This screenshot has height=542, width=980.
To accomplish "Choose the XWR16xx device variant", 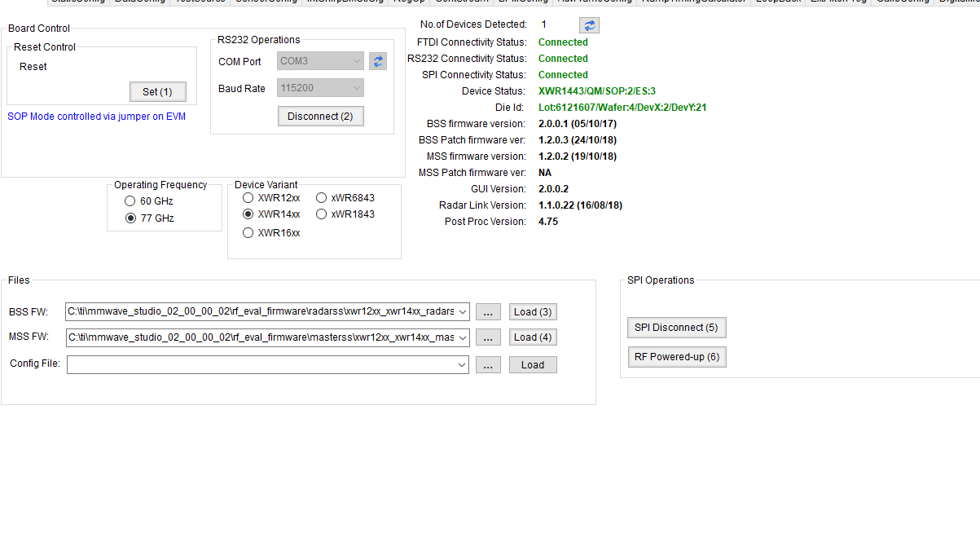I will [247, 232].
